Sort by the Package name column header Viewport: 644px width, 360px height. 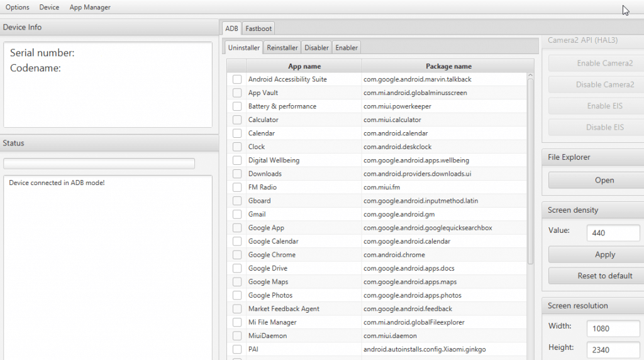pyautogui.click(x=448, y=66)
